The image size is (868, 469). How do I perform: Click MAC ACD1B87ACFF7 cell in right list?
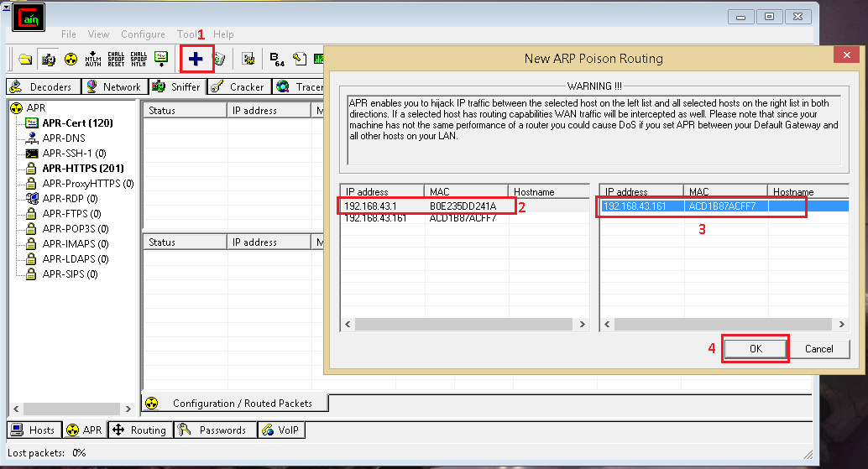(722, 206)
